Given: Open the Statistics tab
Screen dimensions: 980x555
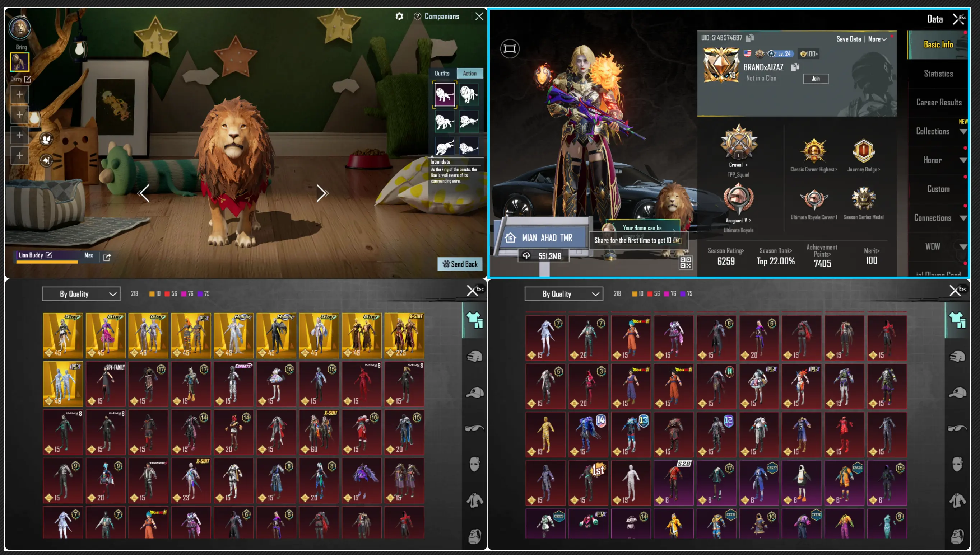Looking at the screenshot, I should [x=938, y=74].
